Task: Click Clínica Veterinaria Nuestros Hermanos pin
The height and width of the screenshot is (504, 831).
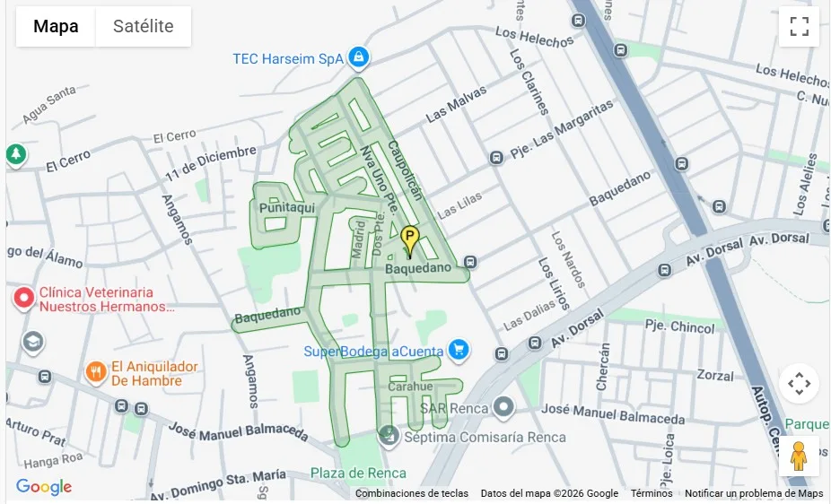Action: tap(24, 299)
